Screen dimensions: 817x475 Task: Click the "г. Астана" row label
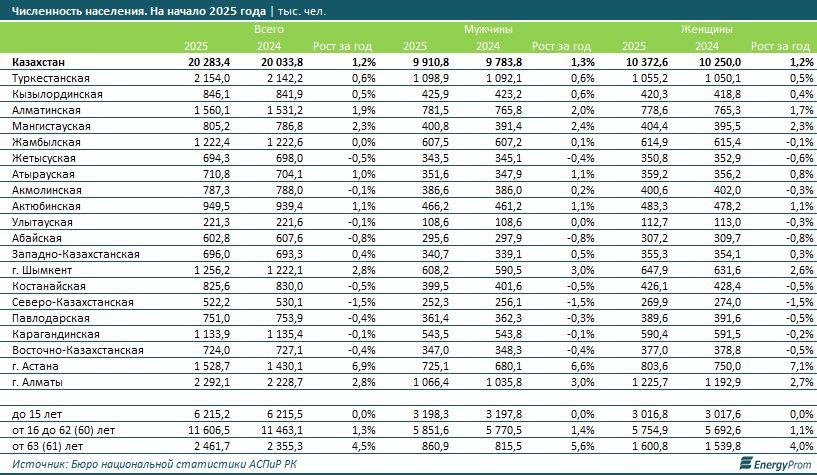click(x=37, y=366)
